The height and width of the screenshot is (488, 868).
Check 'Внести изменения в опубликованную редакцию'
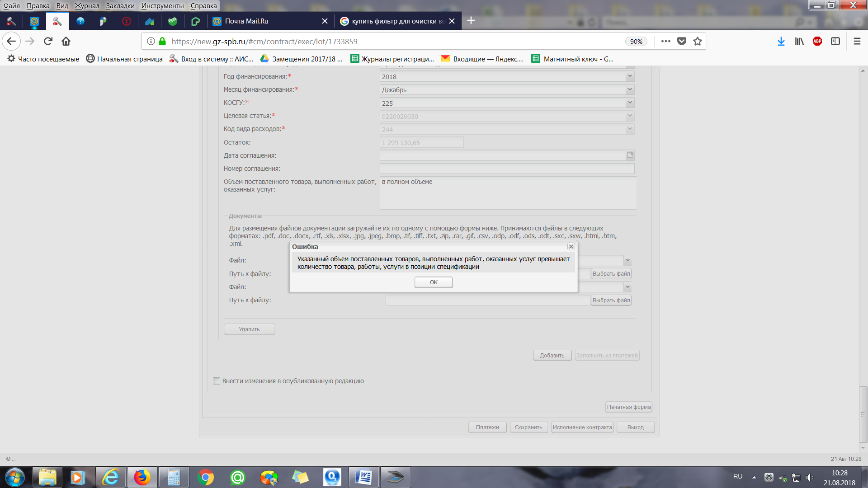(217, 381)
